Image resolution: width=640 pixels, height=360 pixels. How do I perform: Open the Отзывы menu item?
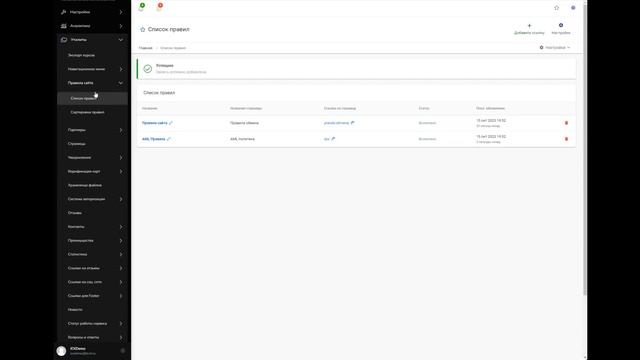[75, 213]
